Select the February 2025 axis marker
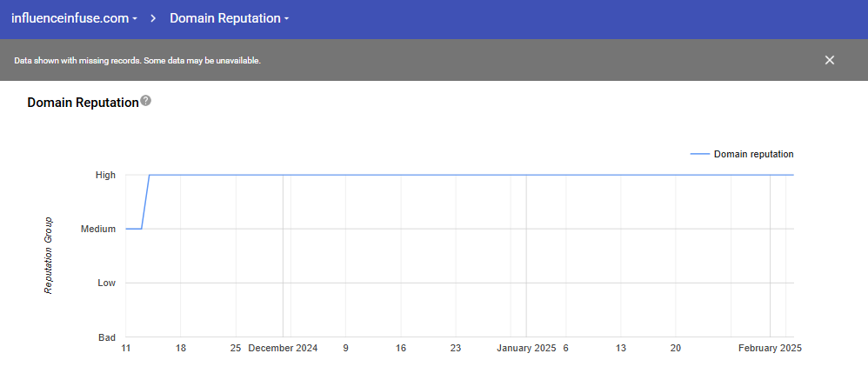Screen dimensions: 868x380 pos(770,348)
